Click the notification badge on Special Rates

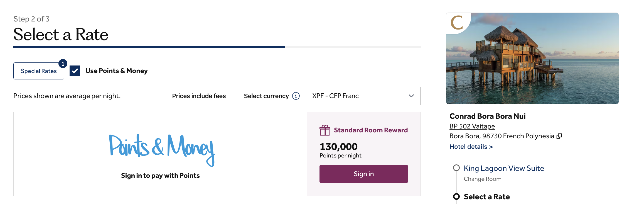(x=63, y=64)
